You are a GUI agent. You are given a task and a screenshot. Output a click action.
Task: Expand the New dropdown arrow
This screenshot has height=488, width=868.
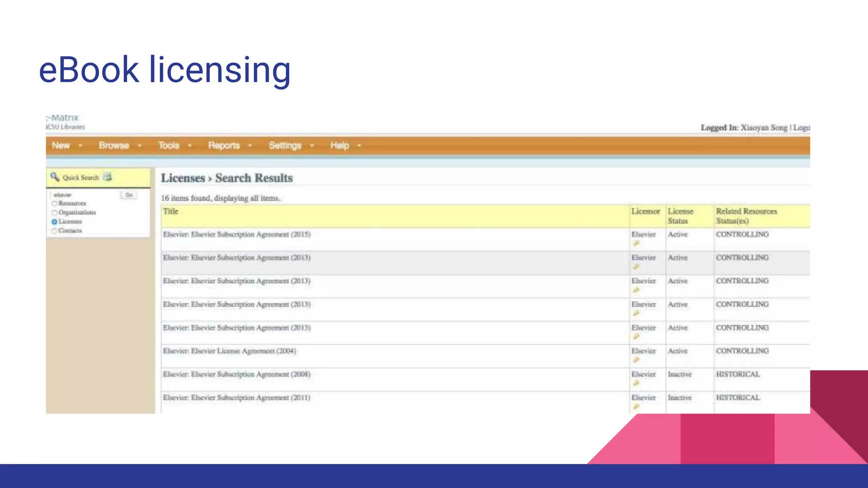click(x=80, y=146)
